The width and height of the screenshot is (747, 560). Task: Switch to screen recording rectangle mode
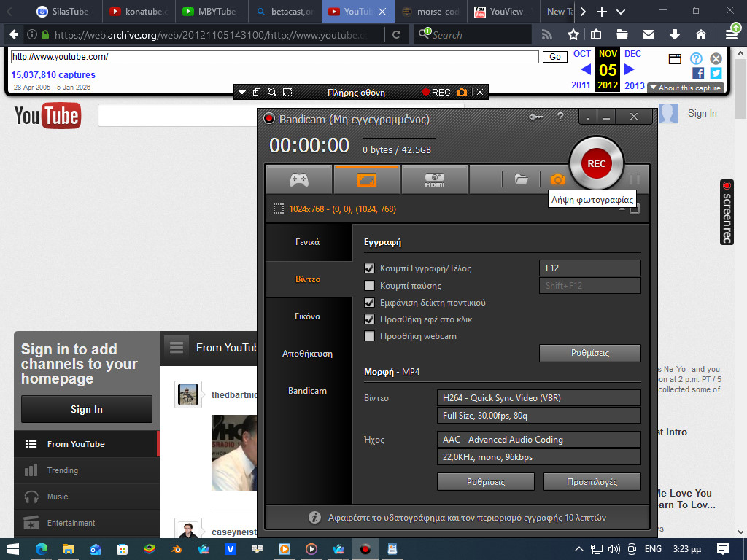click(366, 179)
